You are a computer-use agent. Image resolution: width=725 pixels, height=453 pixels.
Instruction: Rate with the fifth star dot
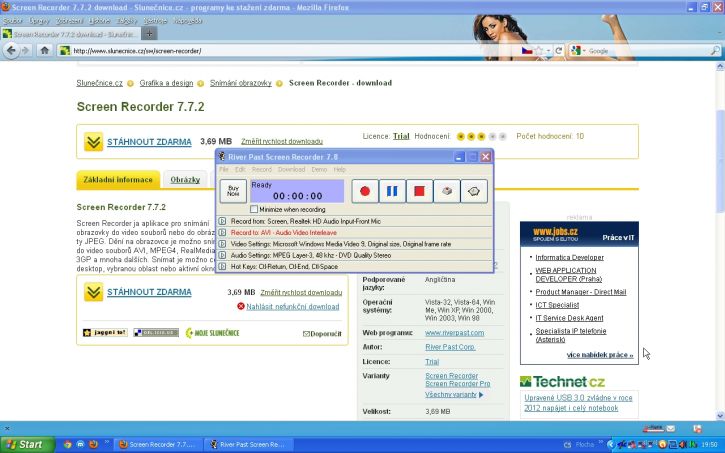503,136
